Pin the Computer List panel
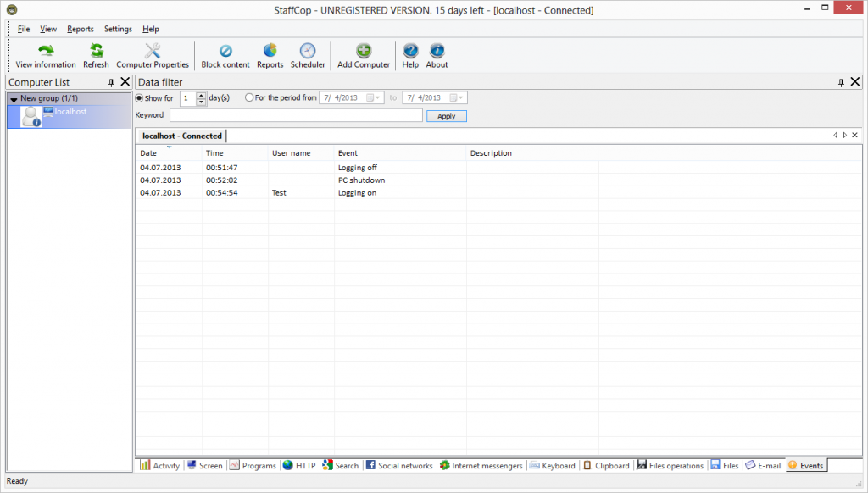This screenshot has width=868, height=493. [111, 82]
